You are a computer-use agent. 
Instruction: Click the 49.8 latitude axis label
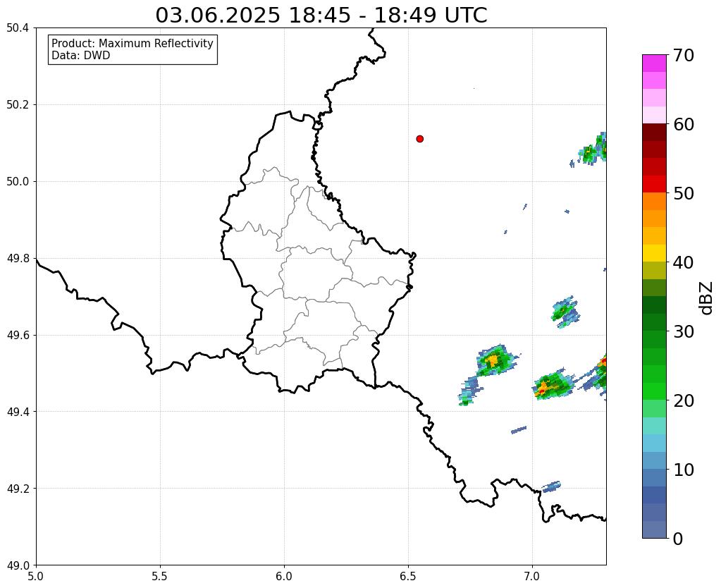(x=18, y=259)
